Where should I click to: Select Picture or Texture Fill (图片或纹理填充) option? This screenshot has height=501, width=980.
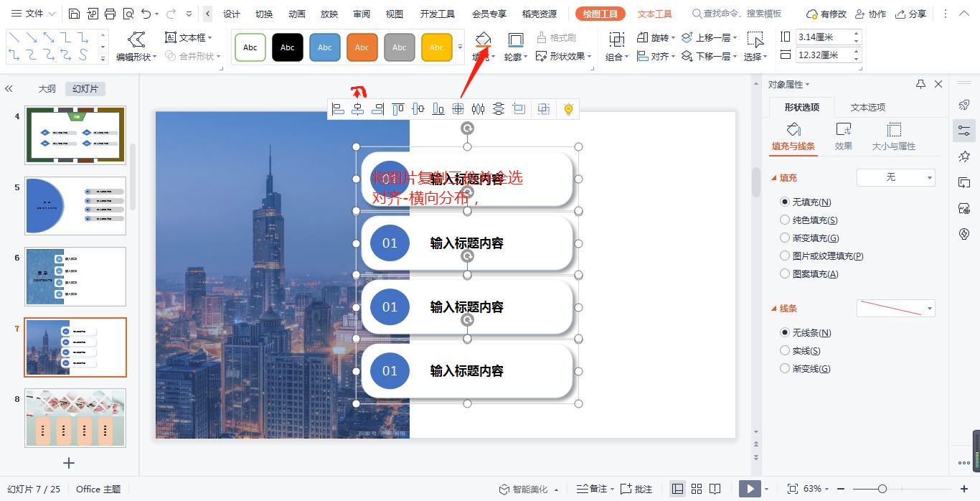pyautogui.click(x=785, y=256)
